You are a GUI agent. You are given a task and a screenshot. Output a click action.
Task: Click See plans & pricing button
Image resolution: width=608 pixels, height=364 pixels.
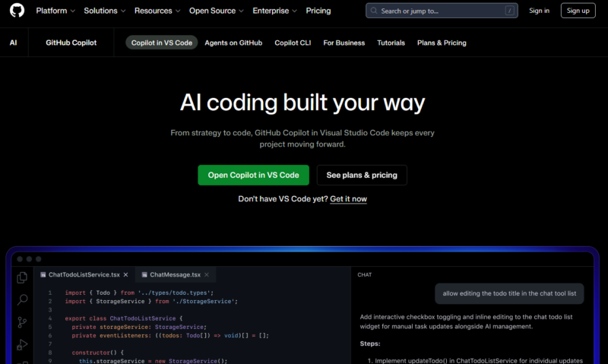click(x=362, y=175)
